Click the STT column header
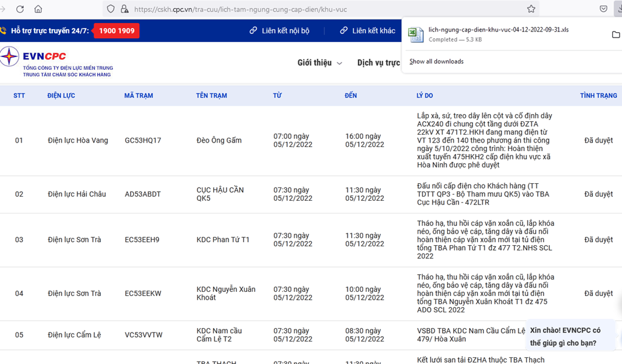 click(x=19, y=95)
